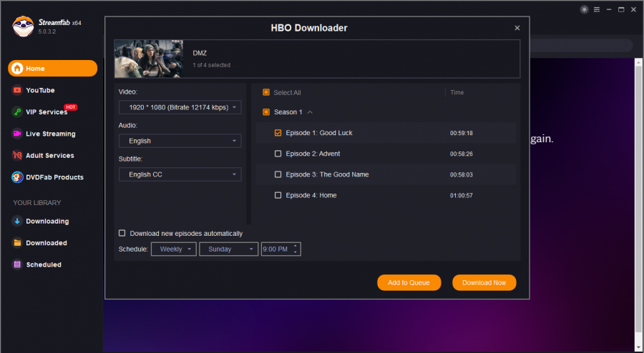The image size is (644, 353).
Task: Open the DVDFab Products section
Action: click(54, 177)
